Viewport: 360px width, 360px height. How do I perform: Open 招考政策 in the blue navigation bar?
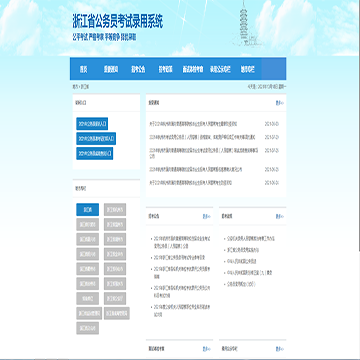[165, 70]
